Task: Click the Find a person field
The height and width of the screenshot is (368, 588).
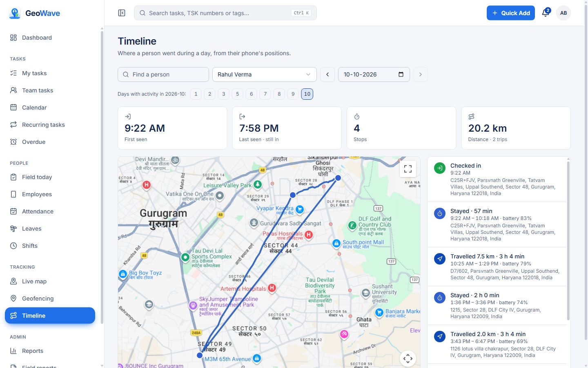Action: (163, 74)
